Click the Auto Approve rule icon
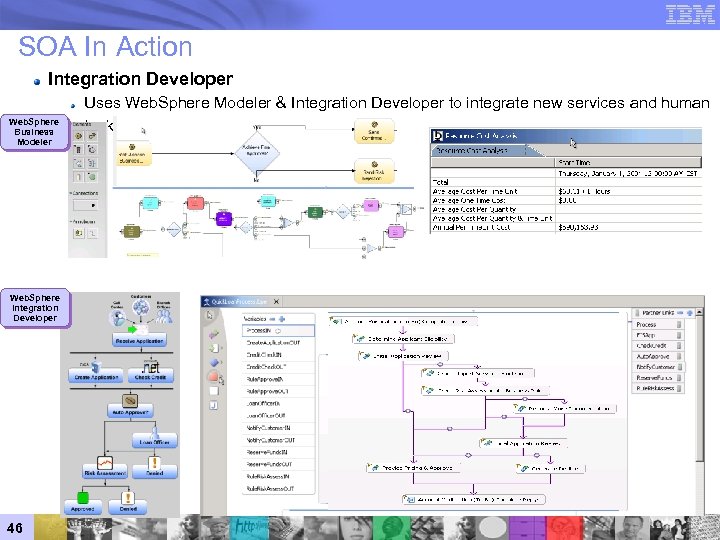This screenshot has width=720, height=540. pos(130,400)
